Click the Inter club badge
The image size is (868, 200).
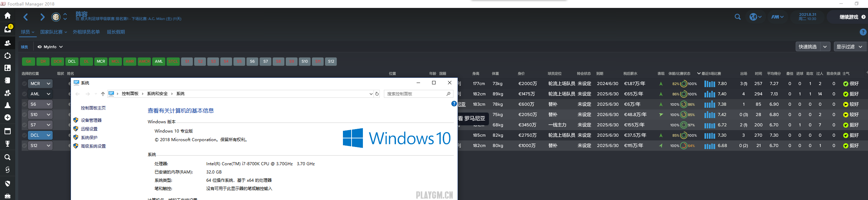[56, 17]
